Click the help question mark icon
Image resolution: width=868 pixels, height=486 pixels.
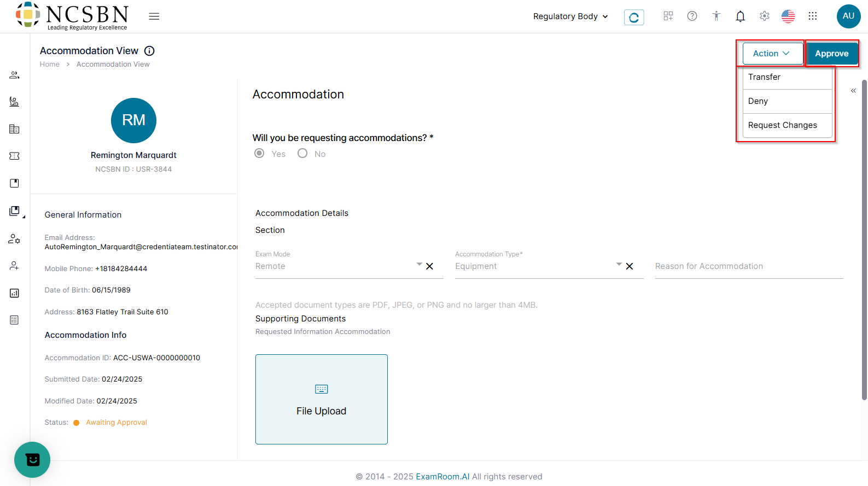click(692, 16)
